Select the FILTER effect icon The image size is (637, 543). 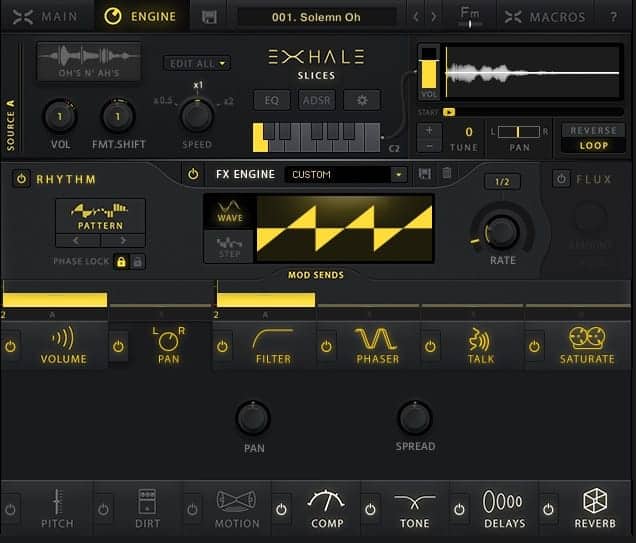coord(273,346)
